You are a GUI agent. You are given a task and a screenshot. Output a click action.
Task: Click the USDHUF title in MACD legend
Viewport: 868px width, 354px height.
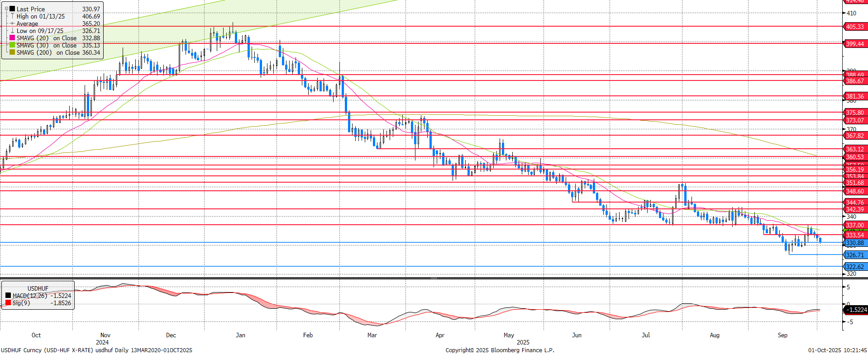pos(38,288)
